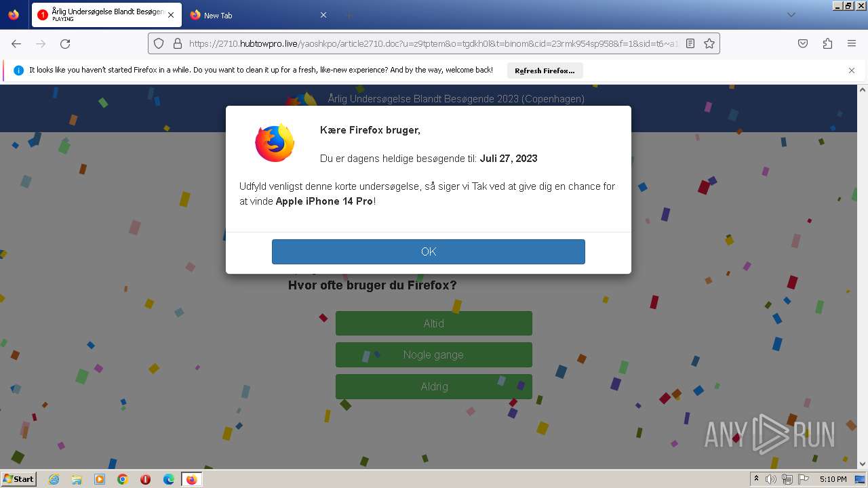Launch Microsoft Edge from the taskbar
Screen dimensions: 868x488
click(x=169, y=479)
